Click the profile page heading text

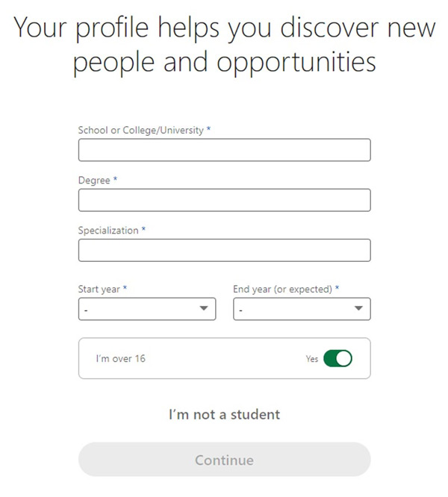224,45
